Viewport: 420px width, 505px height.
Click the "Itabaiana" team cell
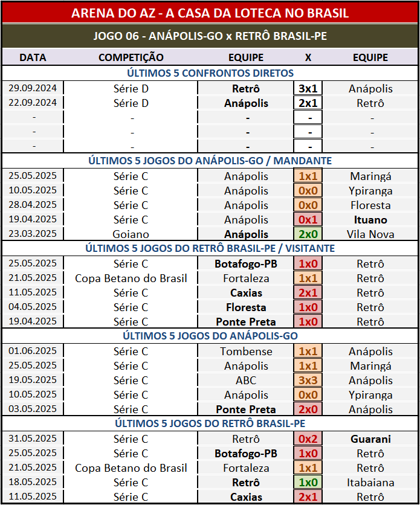click(x=370, y=483)
